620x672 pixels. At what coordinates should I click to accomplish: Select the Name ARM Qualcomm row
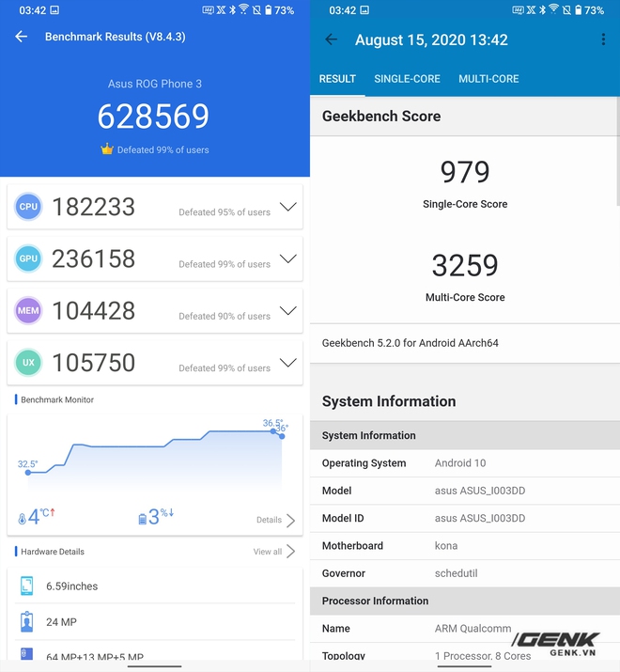click(x=465, y=628)
